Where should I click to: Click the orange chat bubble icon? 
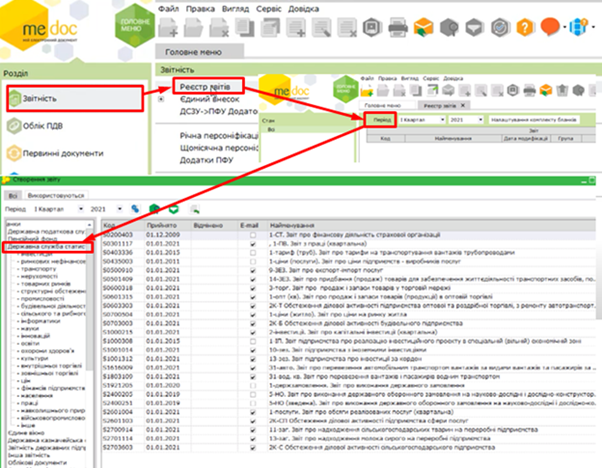(550, 27)
